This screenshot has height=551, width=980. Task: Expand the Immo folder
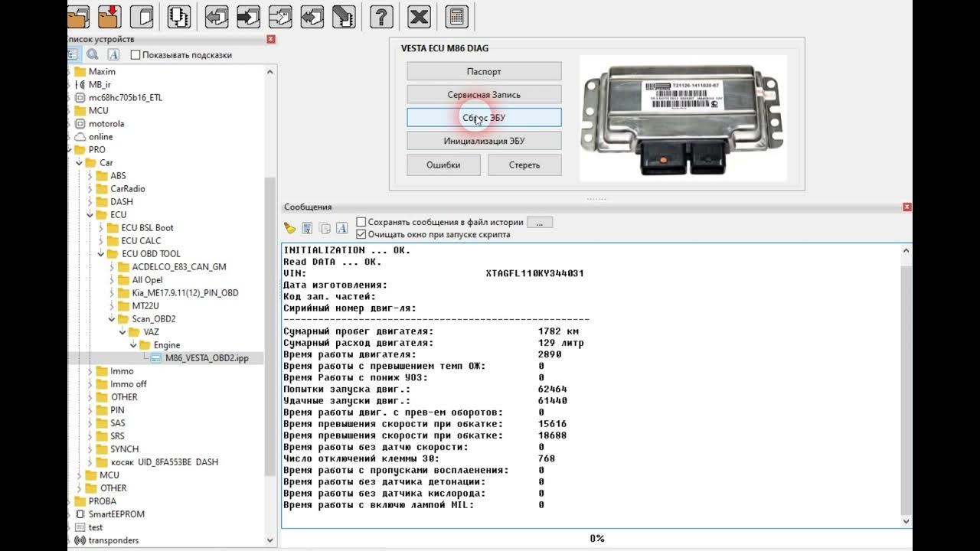pos(90,371)
